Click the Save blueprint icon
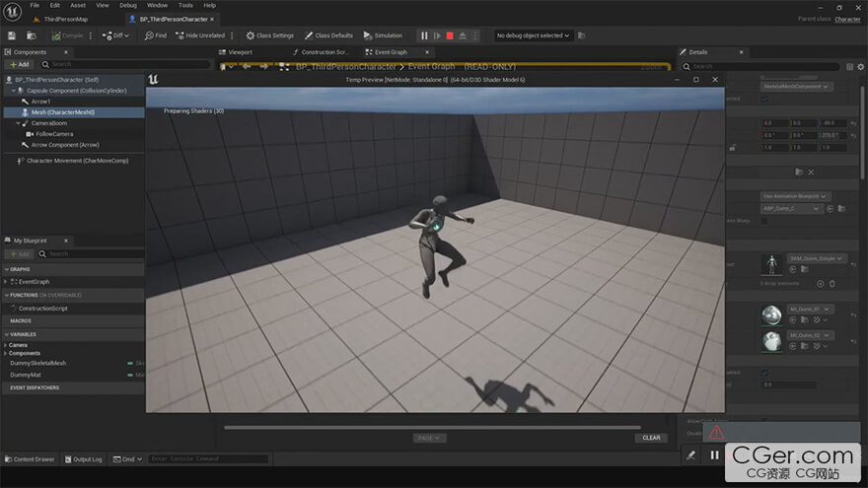Image resolution: width=868 pixels, height=488 pixels. point(12,35)
